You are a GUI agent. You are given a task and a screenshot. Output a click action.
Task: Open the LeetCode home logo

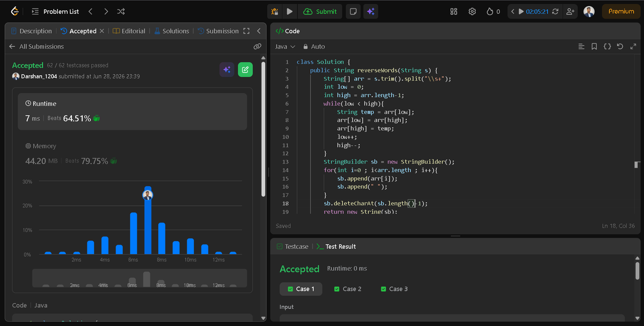click(15, 11)
